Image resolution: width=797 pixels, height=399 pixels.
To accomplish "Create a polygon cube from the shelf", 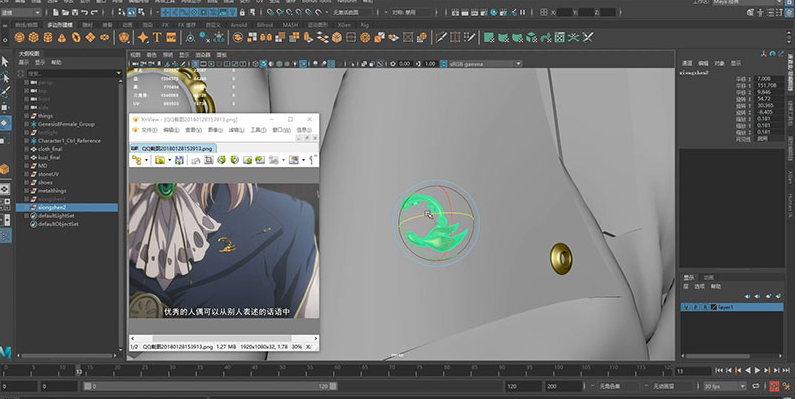I will tap(34, 37).
